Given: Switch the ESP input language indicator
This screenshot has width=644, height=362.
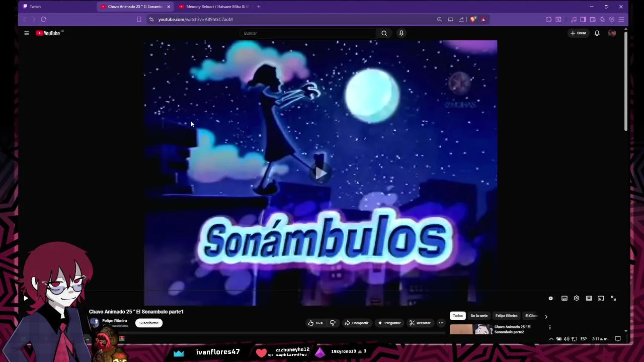Looking at the screenshot, I should coord(584,339).
